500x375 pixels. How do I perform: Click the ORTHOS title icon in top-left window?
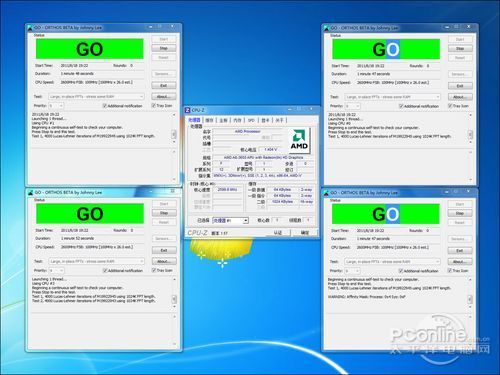30,28
